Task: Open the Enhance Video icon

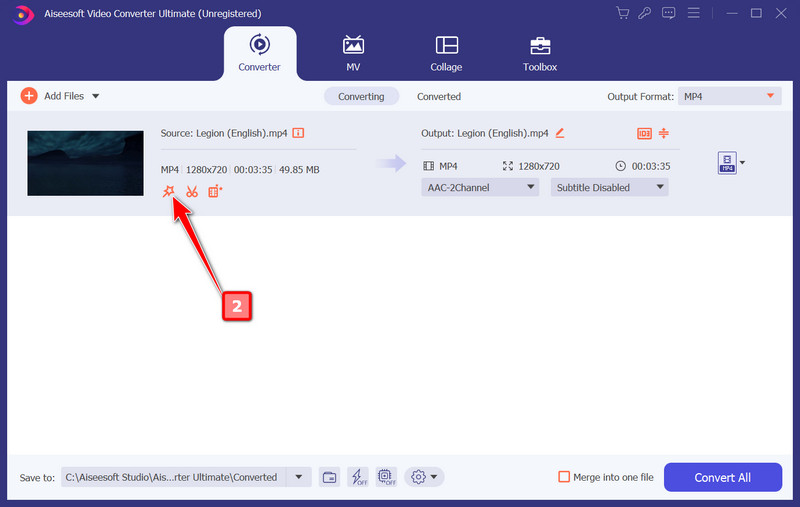Action: (214, 191)
